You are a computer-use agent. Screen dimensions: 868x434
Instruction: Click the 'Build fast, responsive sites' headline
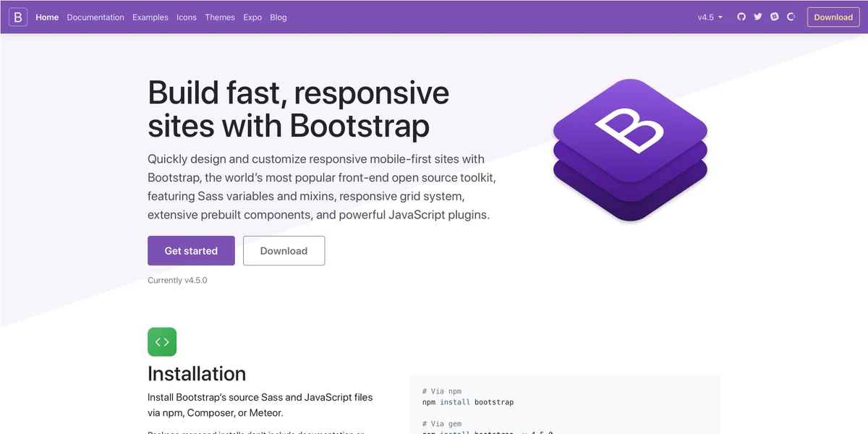pos(298,109)
